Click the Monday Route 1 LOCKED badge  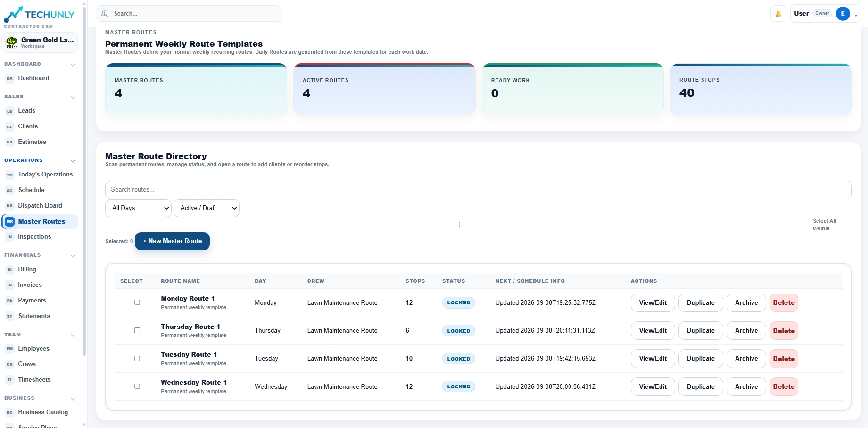(458, 303)
